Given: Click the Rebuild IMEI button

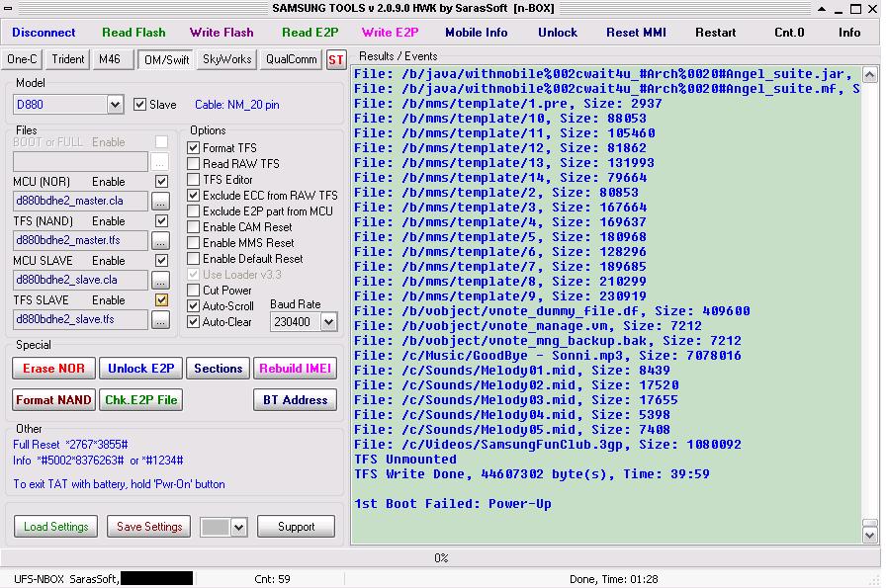Looking at the screenshot, I should click(x=295, y=369).
